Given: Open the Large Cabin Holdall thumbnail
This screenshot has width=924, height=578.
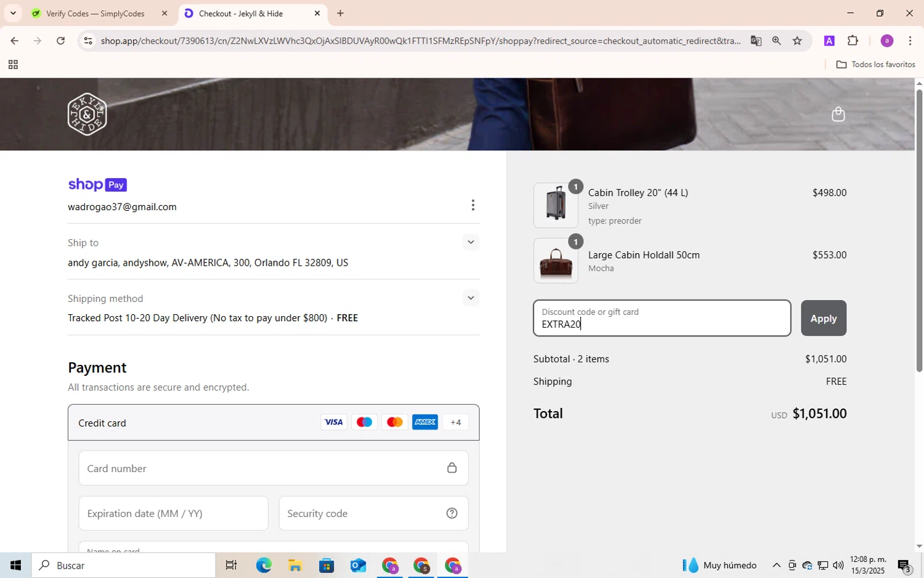Looking at the screenshot, I should [x=556, y=260].
